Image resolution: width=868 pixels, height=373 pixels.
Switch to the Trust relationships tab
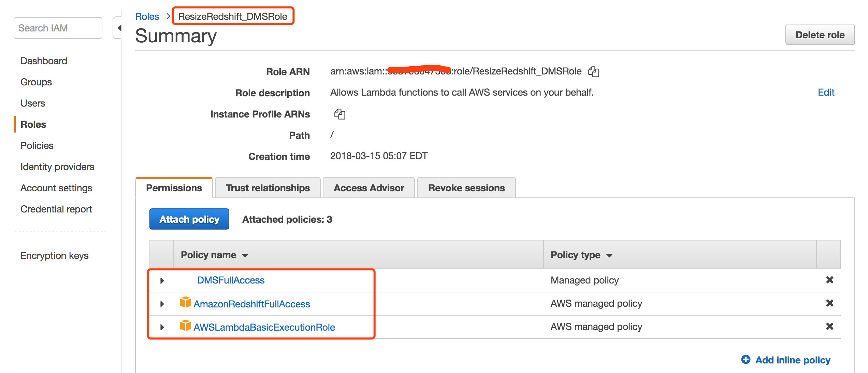point(267,188)
